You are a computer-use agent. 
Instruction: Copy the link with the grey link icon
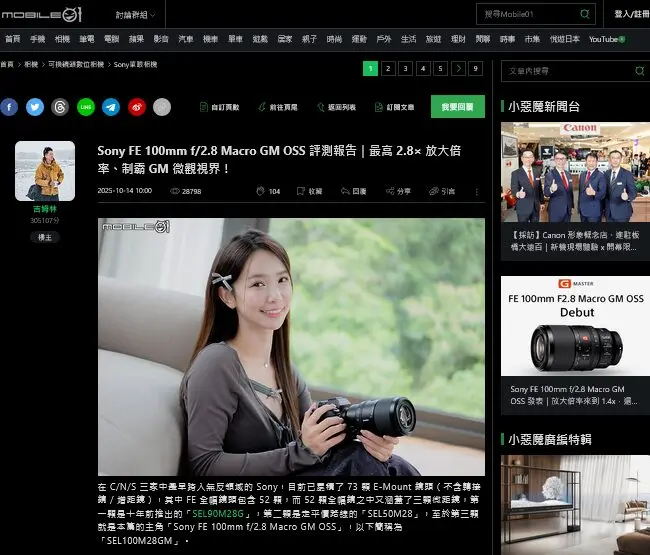click(x=162, y=107)
